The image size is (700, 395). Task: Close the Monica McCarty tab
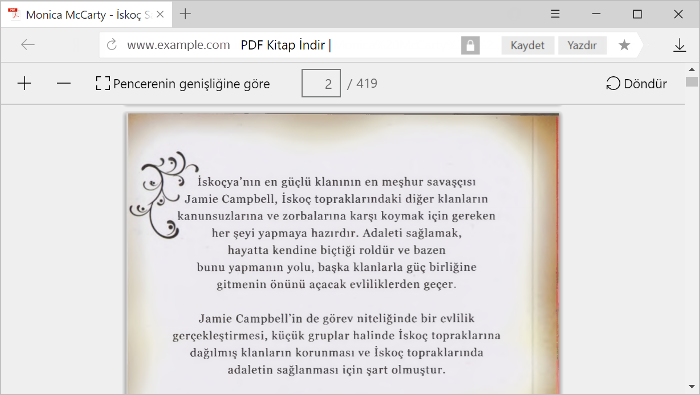[x=160, y=14]
